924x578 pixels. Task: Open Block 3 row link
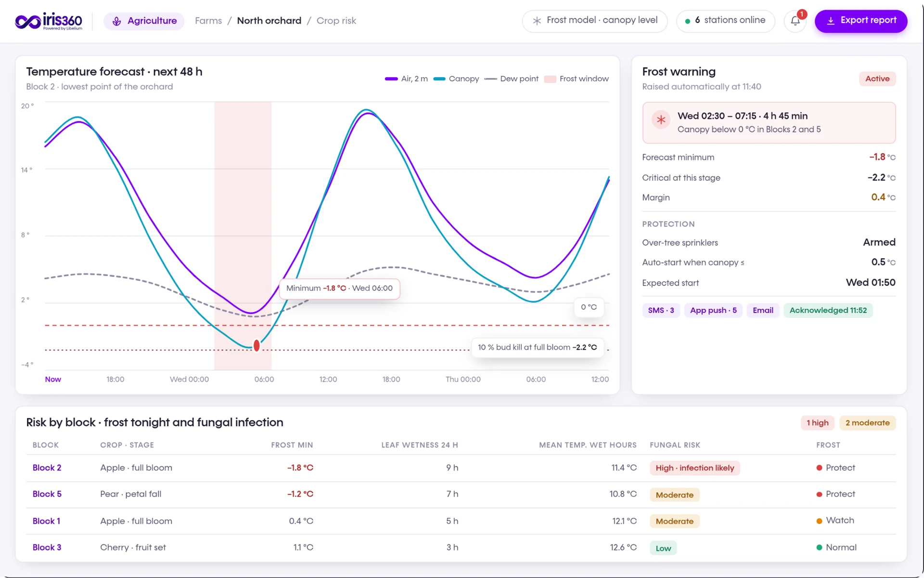pos(47,548)
